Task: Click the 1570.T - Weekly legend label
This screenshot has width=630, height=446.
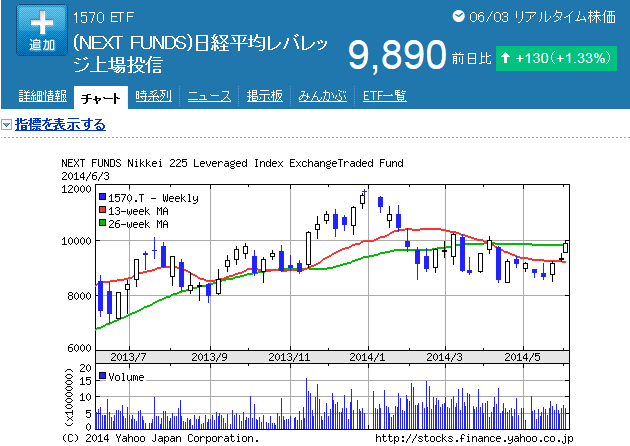Action: [153, 198]
